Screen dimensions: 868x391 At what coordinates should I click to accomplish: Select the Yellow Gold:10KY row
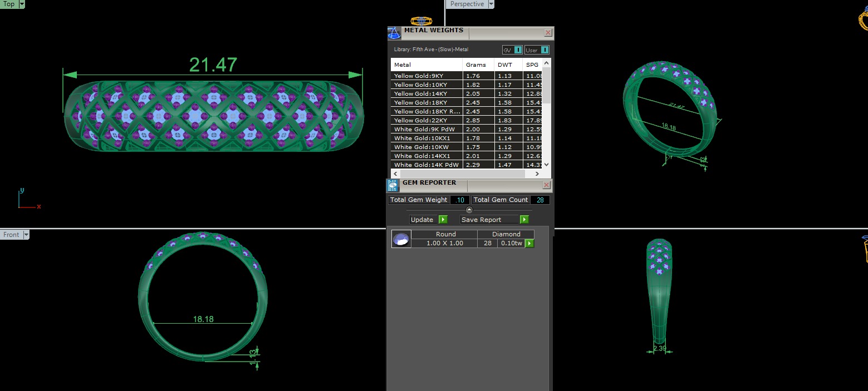(x=467, y=85)
